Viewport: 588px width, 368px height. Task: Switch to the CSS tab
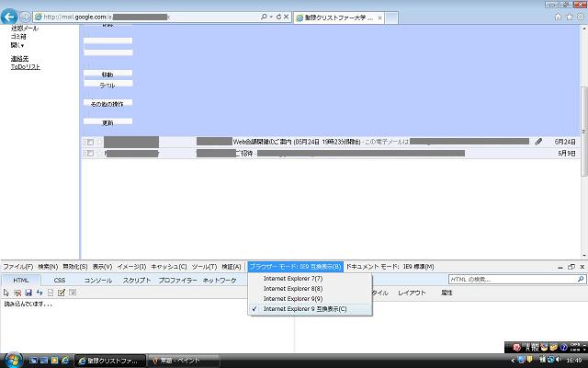click(x=60, y=280)
